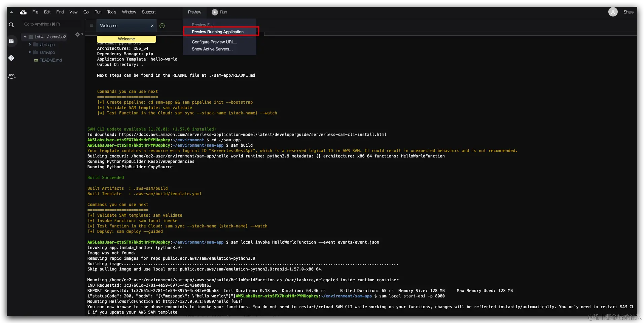Collapse menu bar with up arrow icon
The width and height of the screenshot is (644, 323).
(x=11, y=12)
